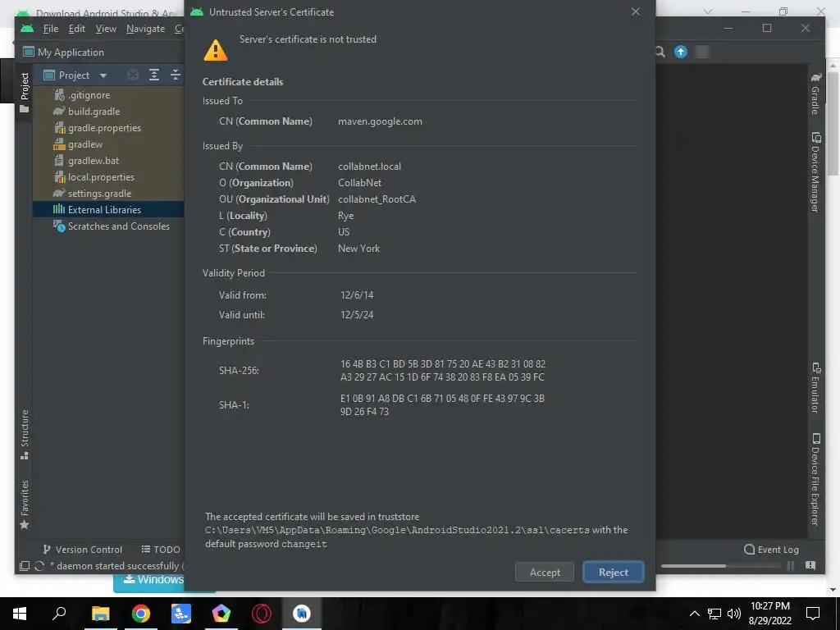The height and width of the screenshot is (630, 840).
Task: Click the volume speaker tray icon
Action: [x=734, y=614]
